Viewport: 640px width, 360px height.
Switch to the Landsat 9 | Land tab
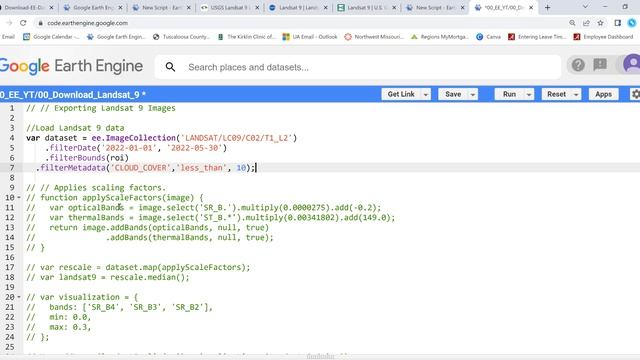coord(298,7)
